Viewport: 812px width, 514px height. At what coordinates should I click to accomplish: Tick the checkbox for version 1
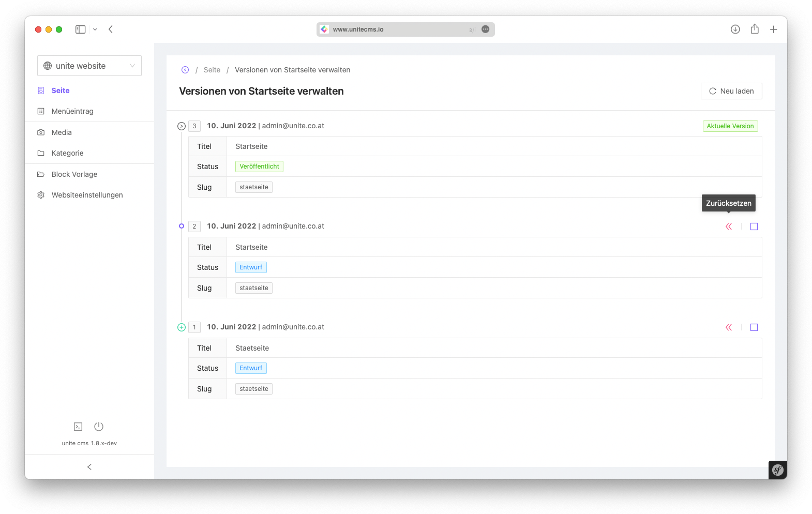click(754, 327)
